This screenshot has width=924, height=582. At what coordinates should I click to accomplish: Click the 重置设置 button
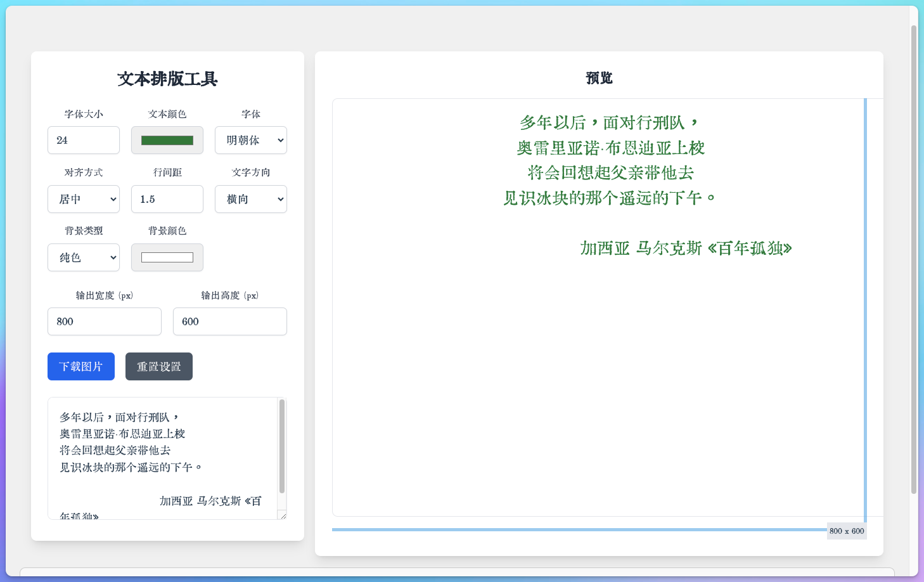click(159, 366)
